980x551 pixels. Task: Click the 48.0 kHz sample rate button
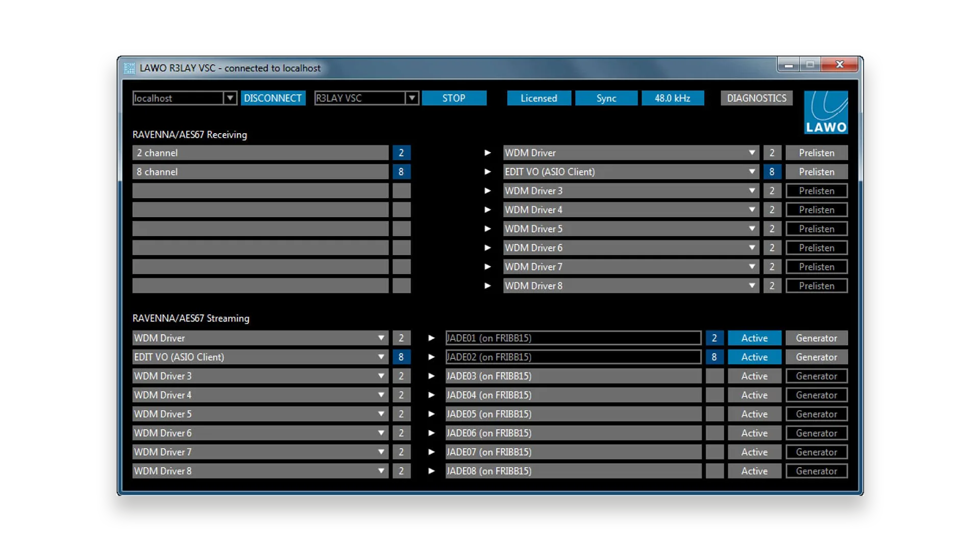[673, 98]
